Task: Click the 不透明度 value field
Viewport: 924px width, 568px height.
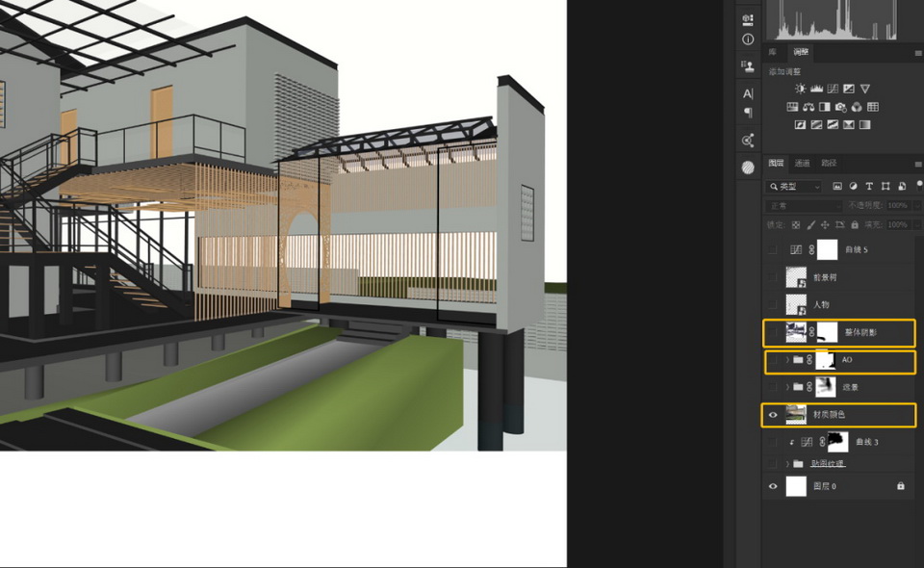Action: click(896, 206)
